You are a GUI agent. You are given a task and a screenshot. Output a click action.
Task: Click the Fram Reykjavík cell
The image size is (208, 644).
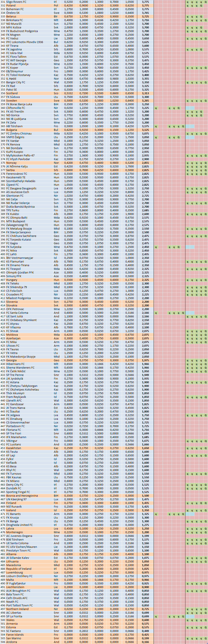point(16,397)
